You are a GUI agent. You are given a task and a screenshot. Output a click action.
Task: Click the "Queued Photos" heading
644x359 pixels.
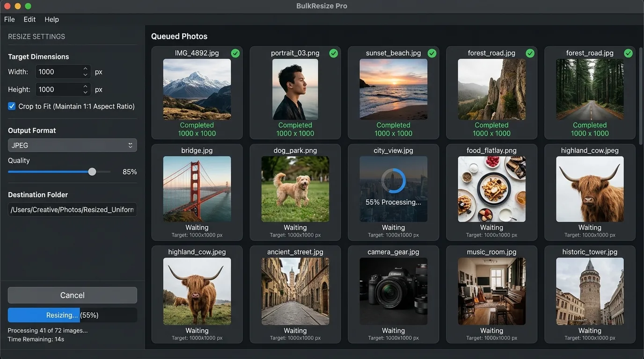pyautogui.click(x=179, y=36)
